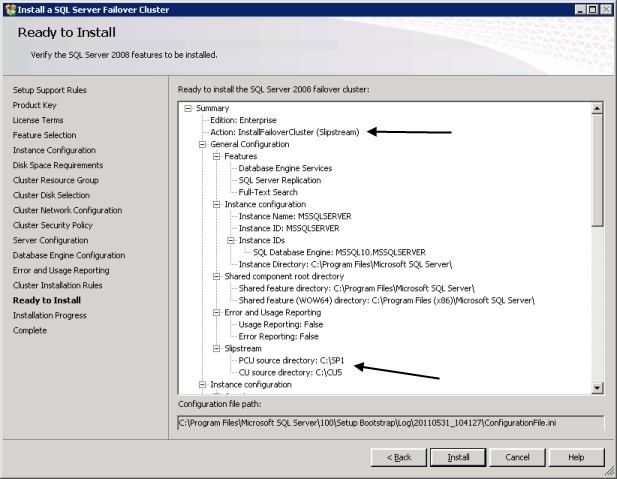Select Setup Support Rules step
This screenshot has width=617, height=479.
(50, 90)
